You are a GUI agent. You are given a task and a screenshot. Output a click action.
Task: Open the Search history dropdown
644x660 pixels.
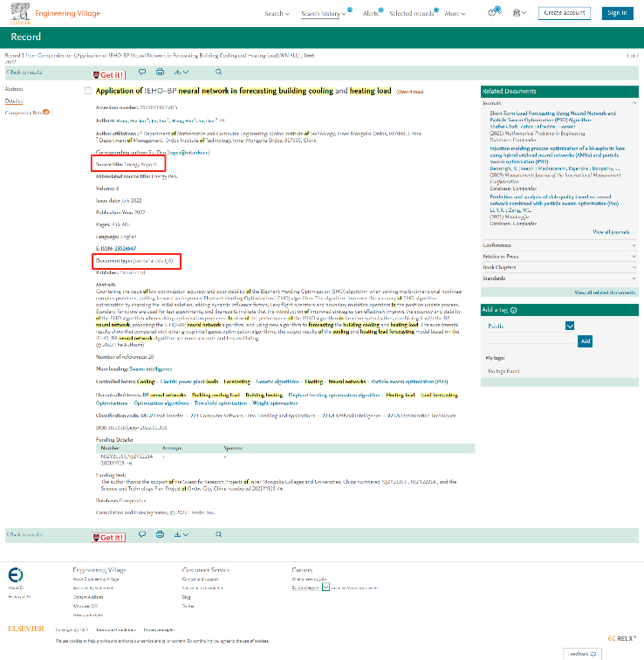pyautogui.click(x=324, y=13)
